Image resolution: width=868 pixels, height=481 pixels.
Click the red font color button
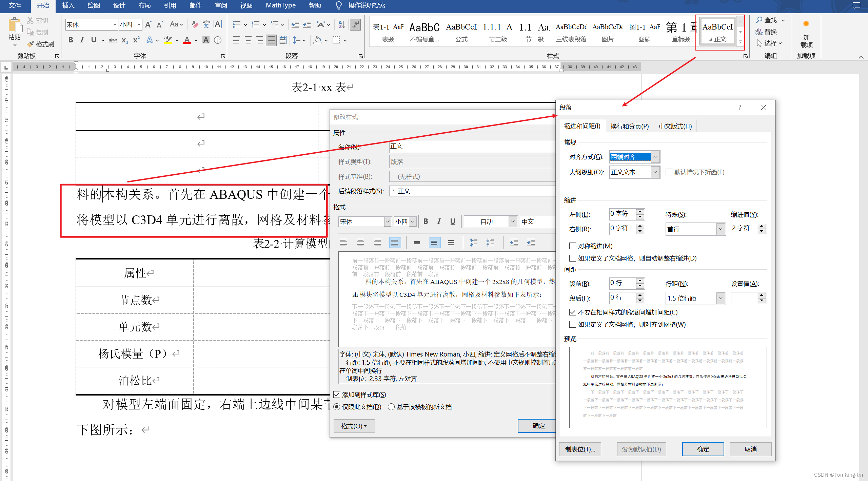[187, 40]
